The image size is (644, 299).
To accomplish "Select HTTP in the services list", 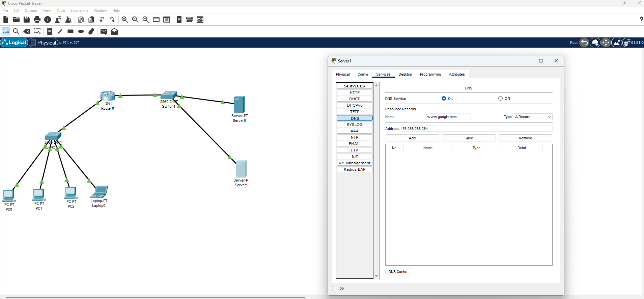I will [355, 92].
